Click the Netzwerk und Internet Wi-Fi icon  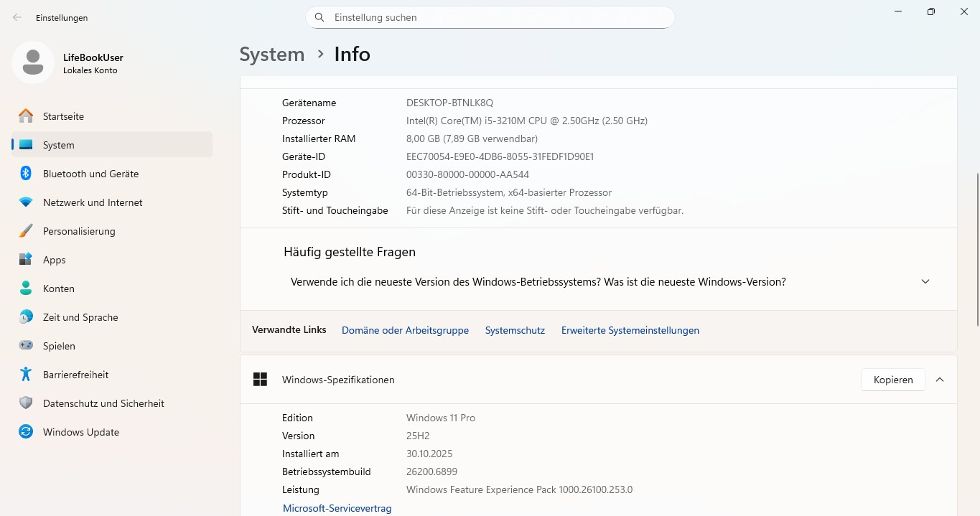[26, 202]
